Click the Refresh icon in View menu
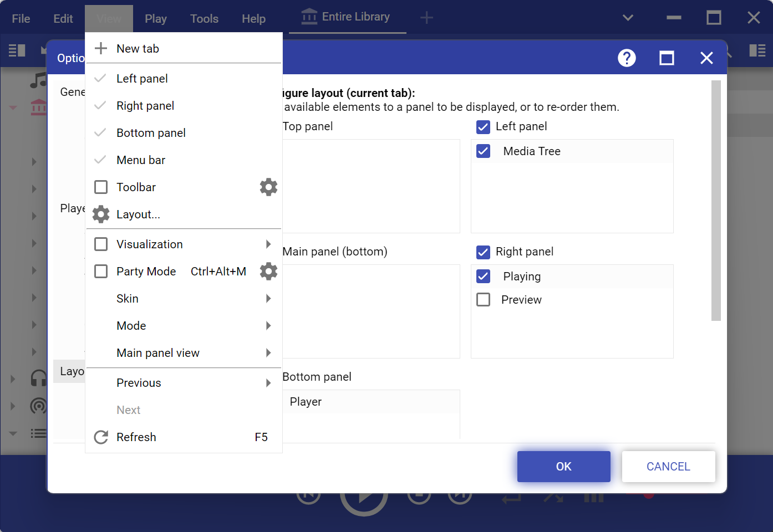This screenshot has width=773, height=532. (x=101, y=437)
